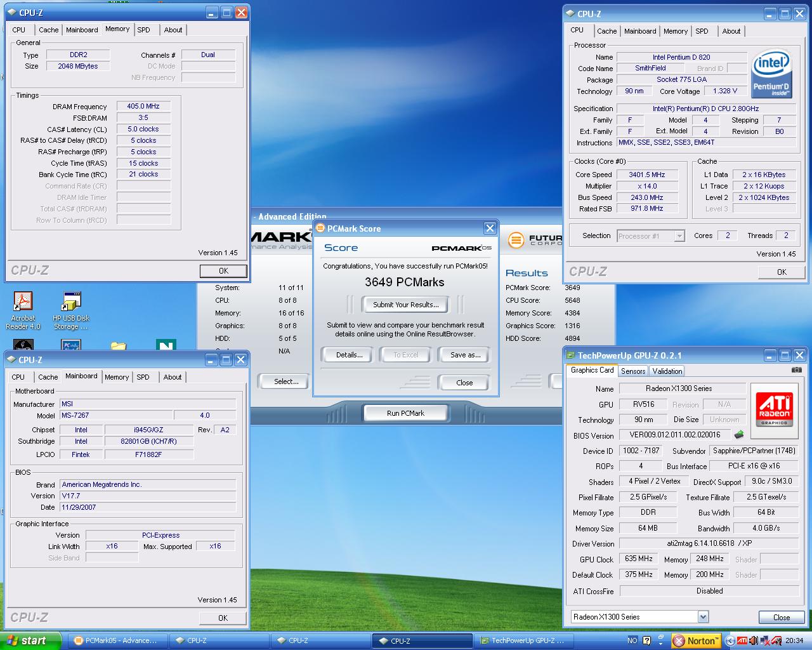Click the Save as... button
The height and width of the screenshot is (650, 812).
pyautogui.click(x=466, y=355)
